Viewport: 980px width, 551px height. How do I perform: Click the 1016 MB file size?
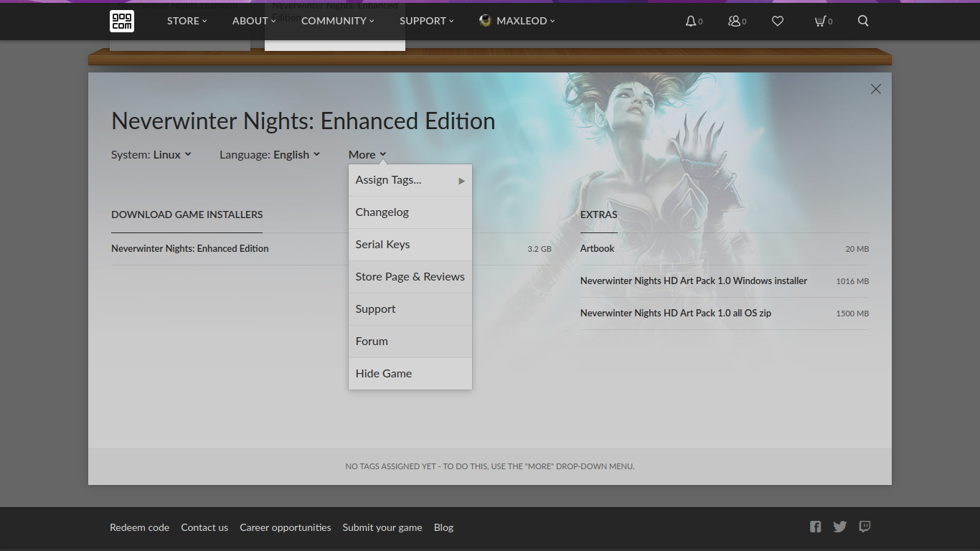pos(852,281)
